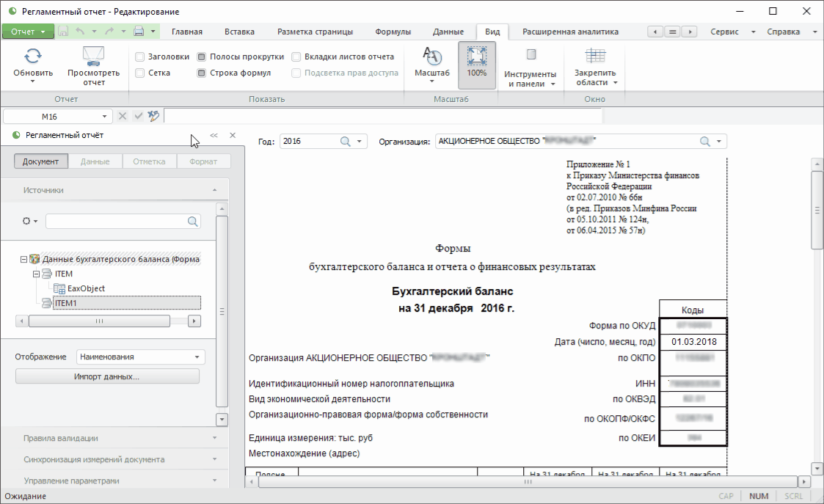Image resolution: width=824 pixels, height=504 pixels.
Task: Enable the Заголовки checkbox
Action: [140, 56]
